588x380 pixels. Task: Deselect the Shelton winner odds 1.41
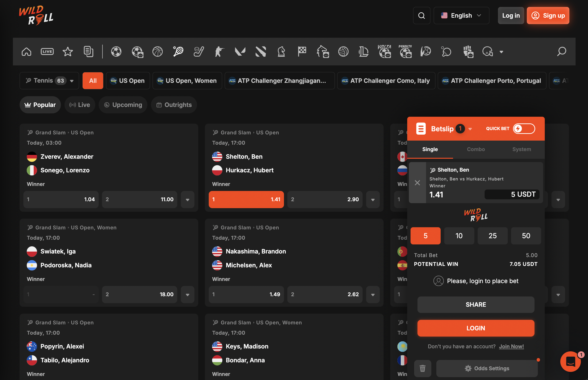pyautogui.click(x=246, y=199)
